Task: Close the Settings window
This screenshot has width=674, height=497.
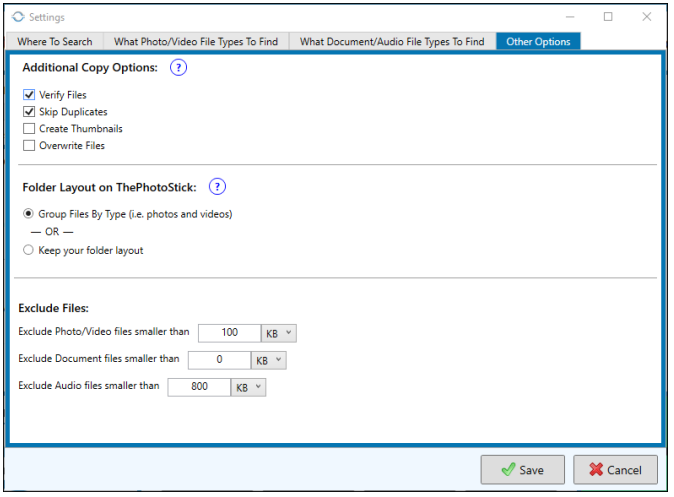Action: tap(647, 17)
